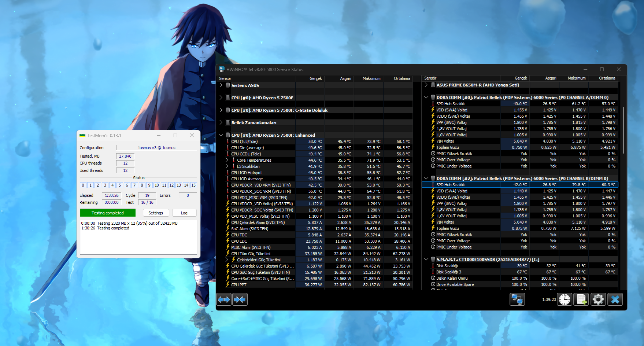Click the clock reset icon in HWiNFO toolbar
Viewport: 644px width, 346px height.
tap(565, 299)
